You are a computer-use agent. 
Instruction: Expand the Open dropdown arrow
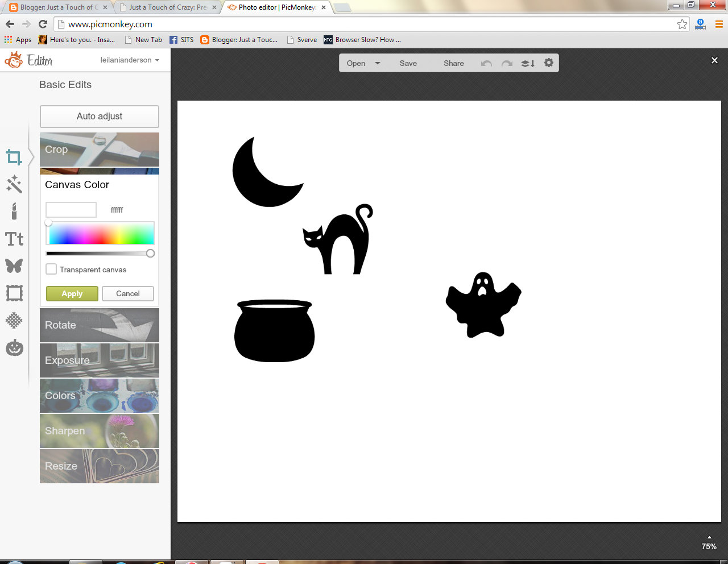[x=378, y=63]
